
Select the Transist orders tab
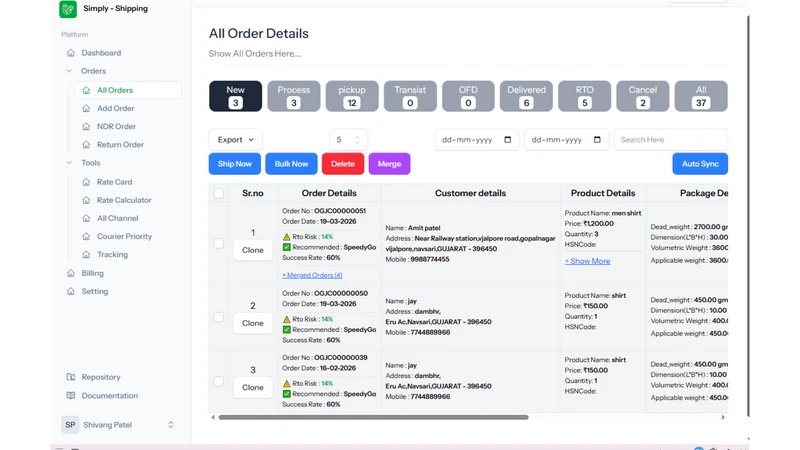410,96
